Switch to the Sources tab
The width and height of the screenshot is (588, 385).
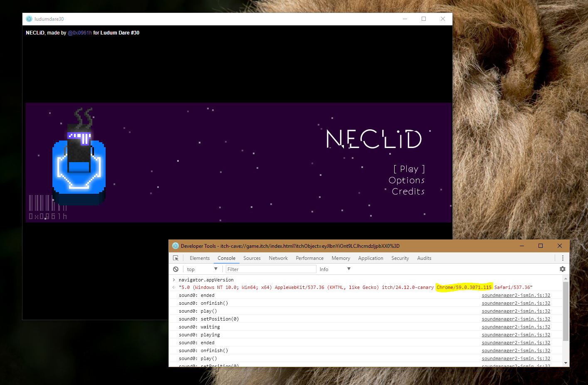(x=252, y=258)
